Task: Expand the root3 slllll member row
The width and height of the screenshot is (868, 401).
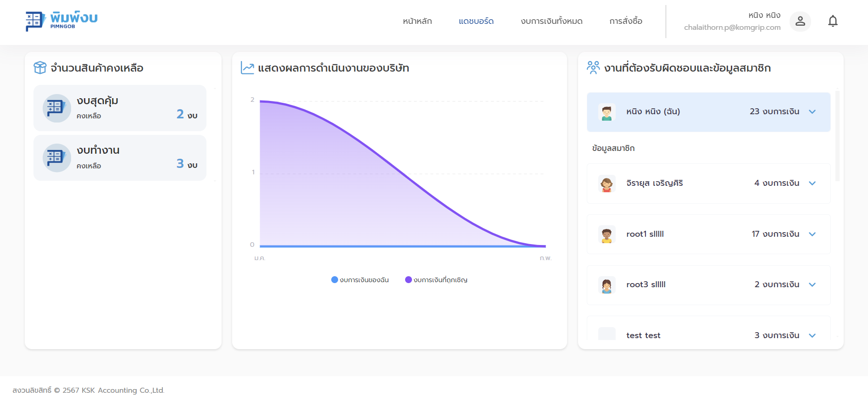Action: click(x=812, y=285)
